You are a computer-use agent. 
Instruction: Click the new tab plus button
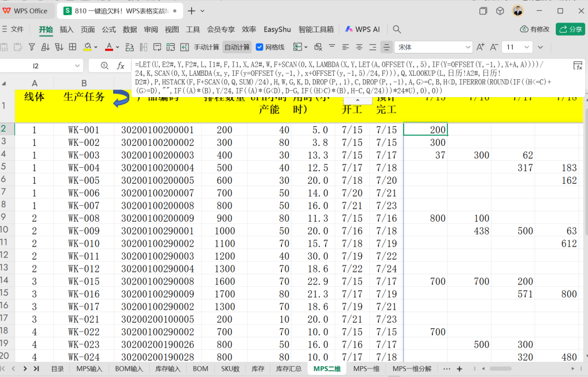pos(192,11)
